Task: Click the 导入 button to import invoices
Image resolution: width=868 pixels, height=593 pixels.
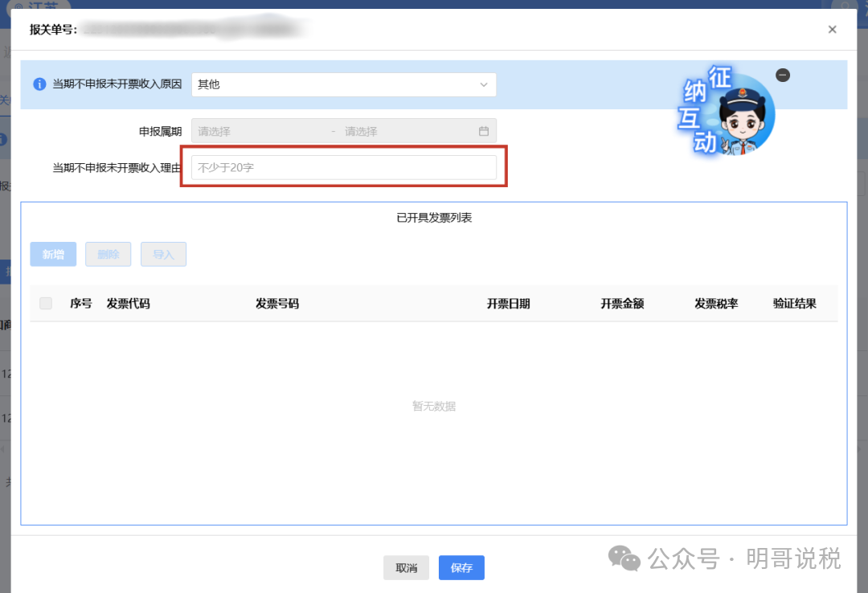Action: coord(163,254)
